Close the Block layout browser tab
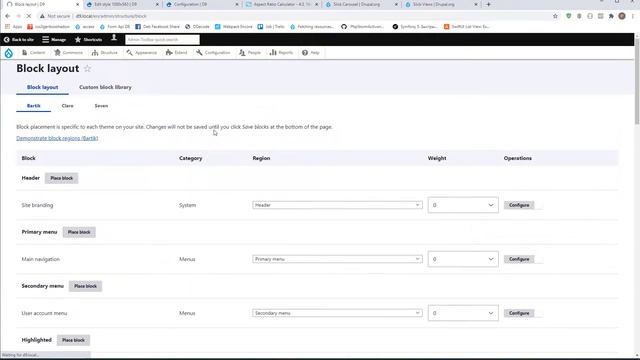This screenshot has height=360, width=640. pos(78,4)
